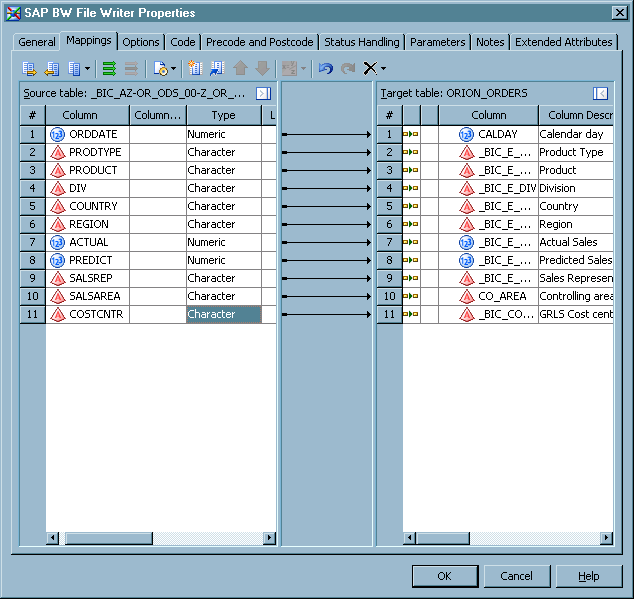The image size is (634, 599).
Task: Switch to the Options tab
Action: click(x=141, y=42)
